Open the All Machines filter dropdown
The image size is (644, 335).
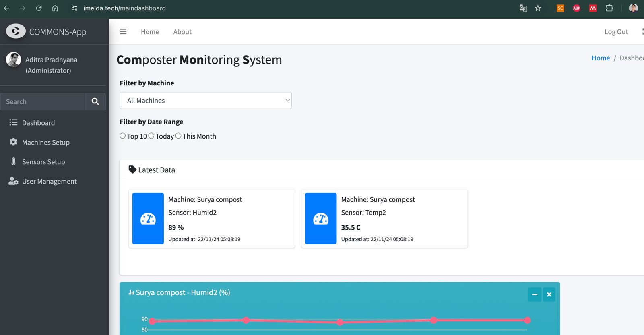point(205,101)
